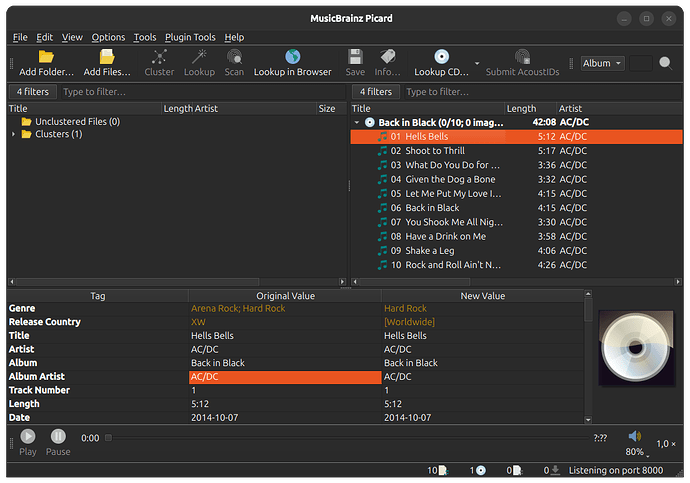
Task: Collapse the Back in Black album
Action: pyautogui.click(x=357, y=122)
